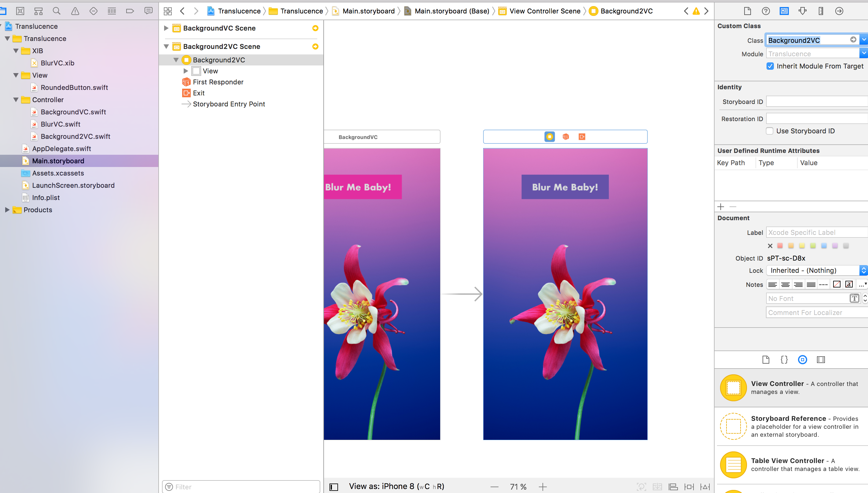
Task: Open the Quick Help inspector
Action: pyautogui.click(x=766, y=11)
